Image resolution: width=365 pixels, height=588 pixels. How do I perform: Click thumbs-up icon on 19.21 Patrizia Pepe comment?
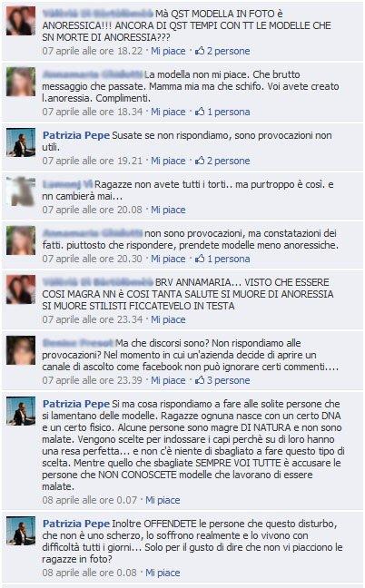pos(200,161)
